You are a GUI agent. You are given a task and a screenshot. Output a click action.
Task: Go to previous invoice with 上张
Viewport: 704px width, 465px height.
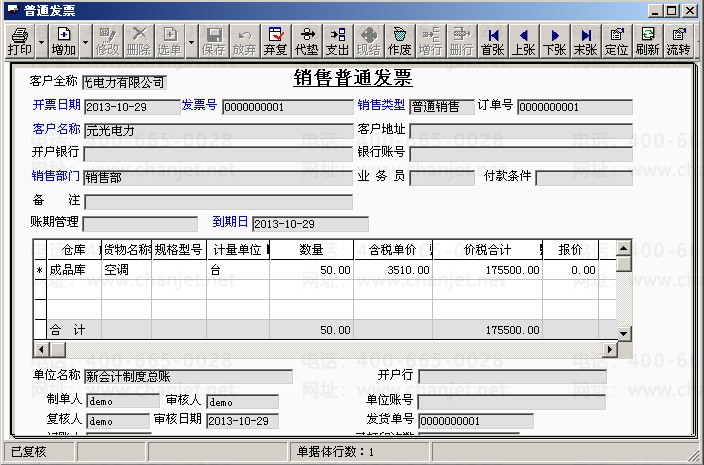click(x=524, y=41)
